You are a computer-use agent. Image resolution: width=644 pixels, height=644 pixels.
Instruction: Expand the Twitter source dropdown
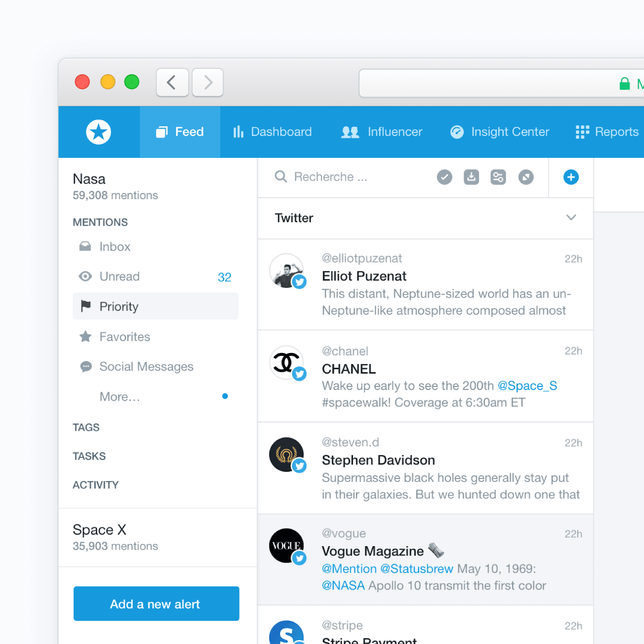[571, 218]
